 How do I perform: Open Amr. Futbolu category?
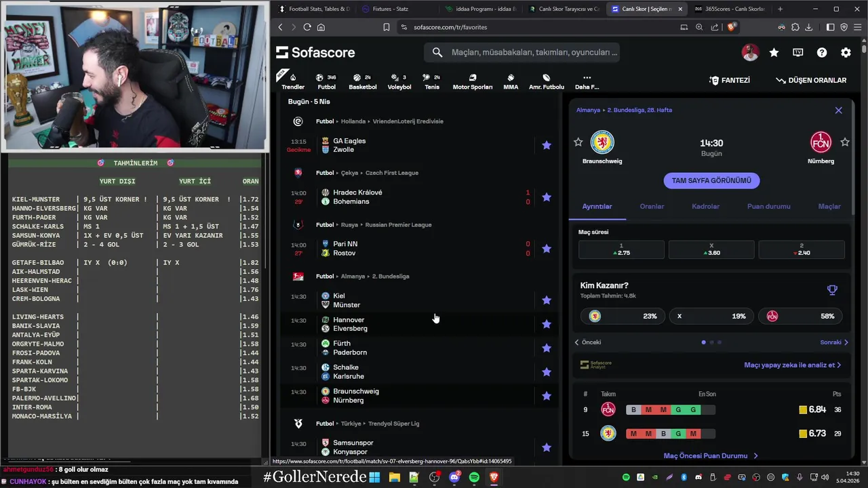click(x=547, y=81)
